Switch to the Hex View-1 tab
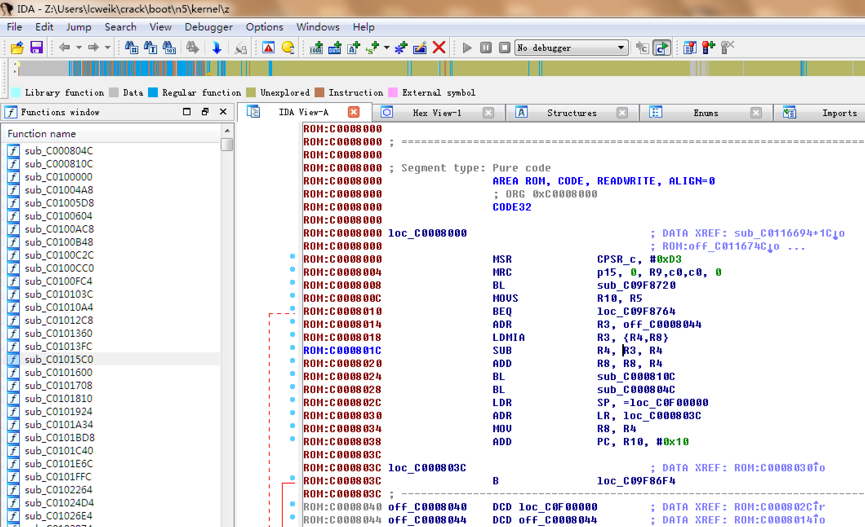 tap(436, 113)
